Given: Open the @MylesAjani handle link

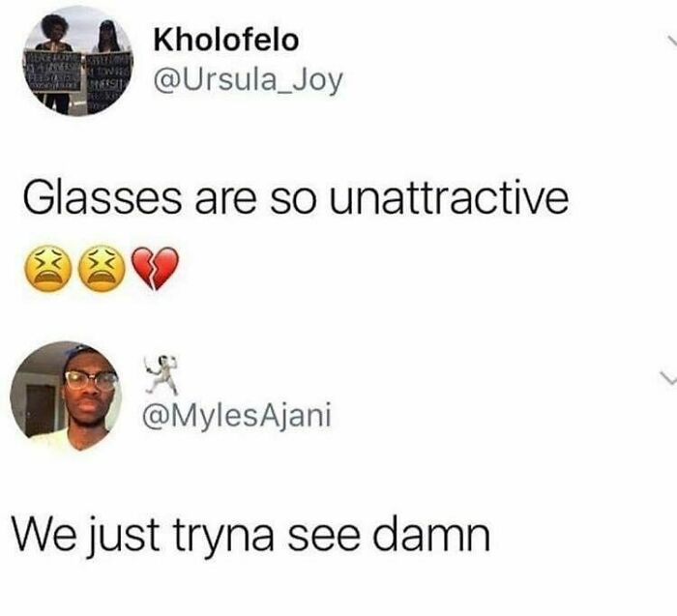Looking at the screenshot, I should coord(237,416).
